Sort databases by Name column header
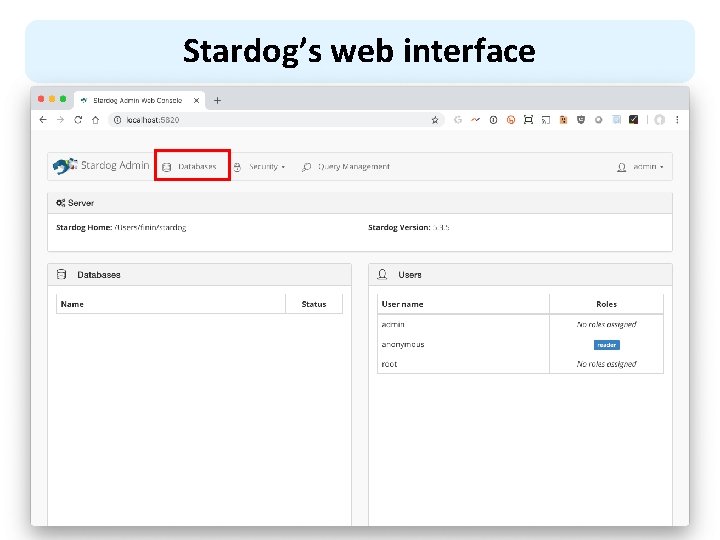This screenshot has width=720, height=540. pos(72,304)
